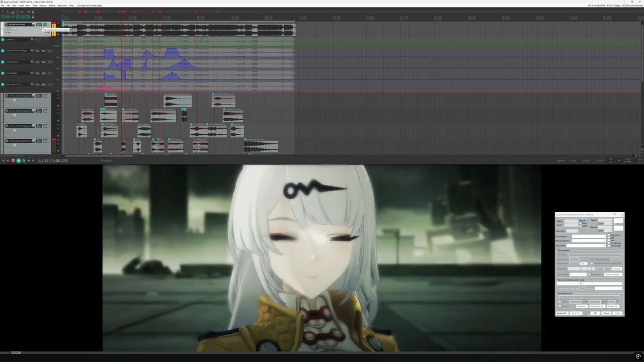Toggle envelope move with items icon
Image resolution: width=644 pixels, height=362 pixels.
click(18, 17)
